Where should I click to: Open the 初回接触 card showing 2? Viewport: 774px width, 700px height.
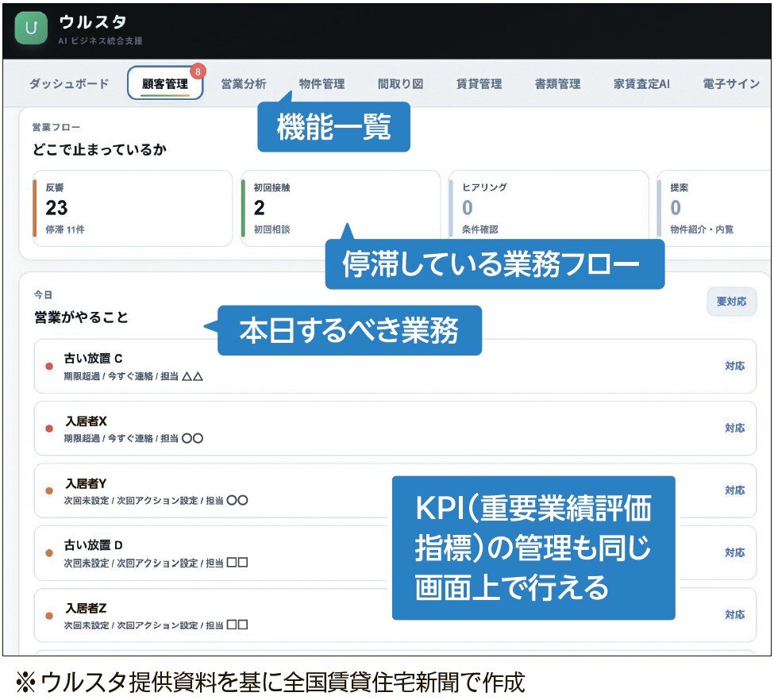point(341,208)
